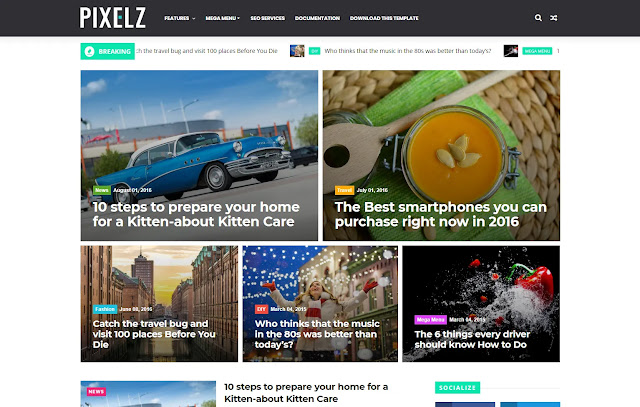Click the PIXELZ logo
The height and width of the screenshot is (407, 640).
coord(112,18)
